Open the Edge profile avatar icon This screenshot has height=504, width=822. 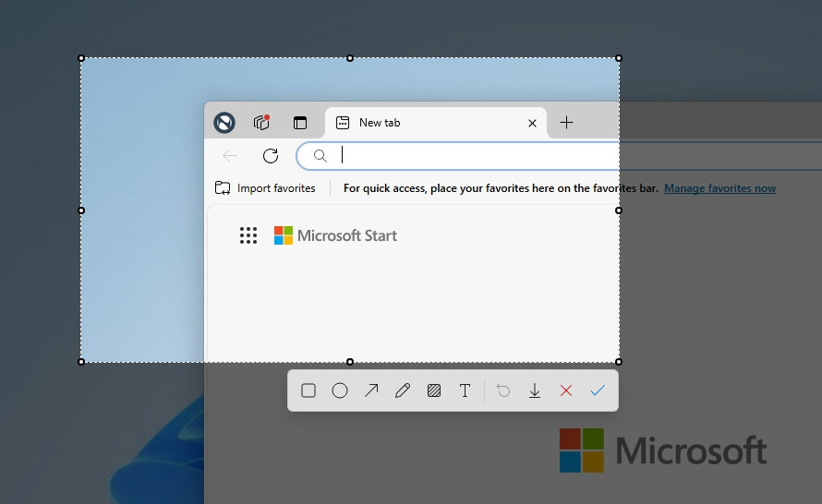tap(224, 123)
